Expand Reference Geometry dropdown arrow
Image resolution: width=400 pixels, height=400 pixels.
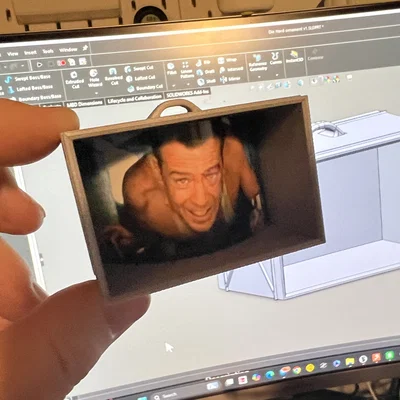click(x=259, y=76)
